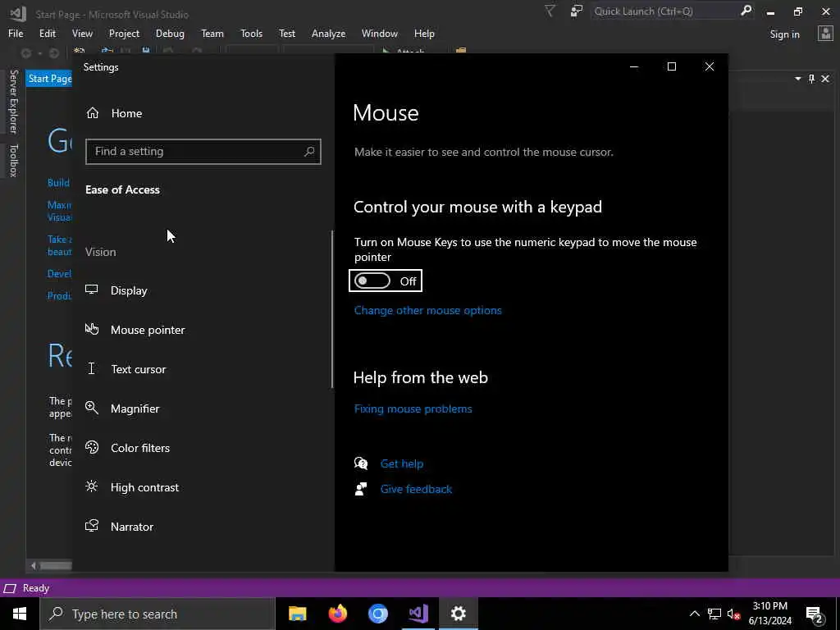Open the Tools menu in Visual Studio

pyautogui.click(x=251, y=33)
